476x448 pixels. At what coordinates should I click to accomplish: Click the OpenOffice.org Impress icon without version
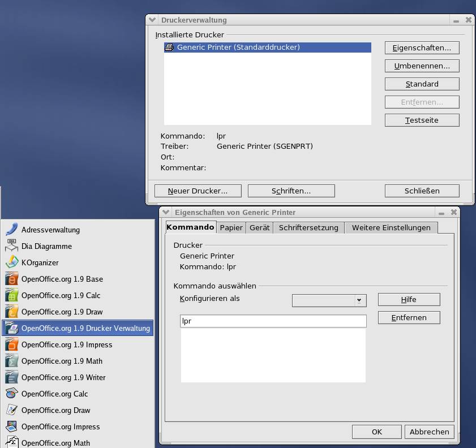(x=11, y=427)
